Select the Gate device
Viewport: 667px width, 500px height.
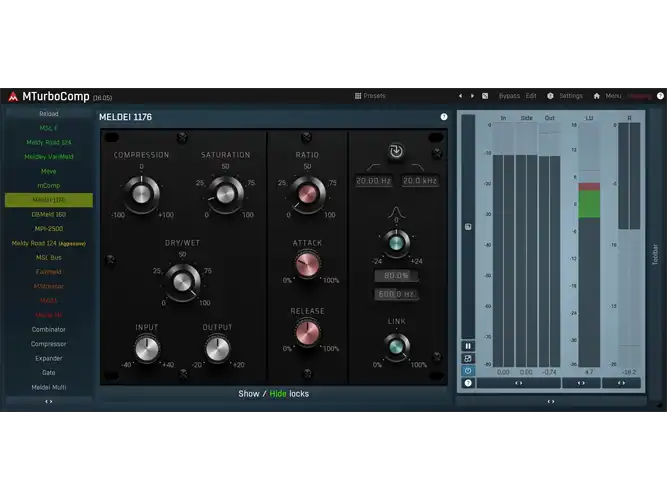(x=49, y=372)
